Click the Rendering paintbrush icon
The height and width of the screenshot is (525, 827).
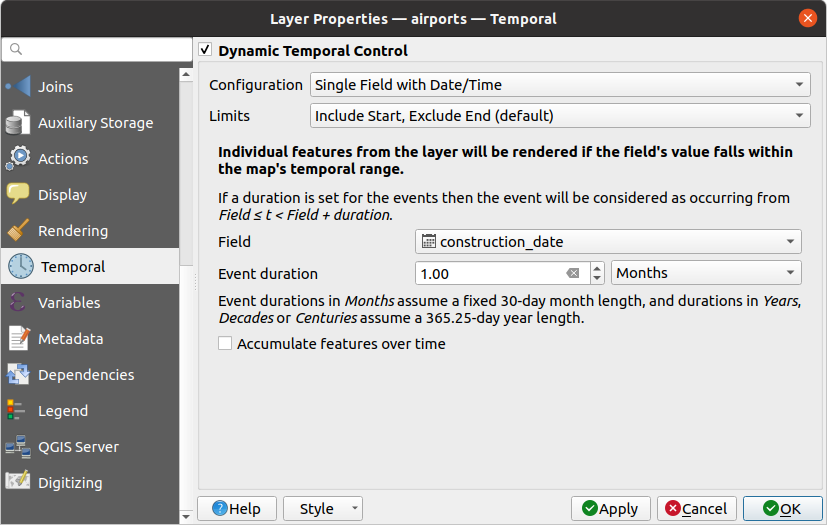19,231
